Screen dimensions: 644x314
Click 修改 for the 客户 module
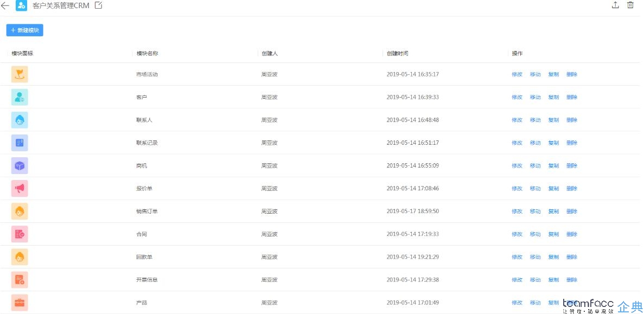click(x=517, y=97)
